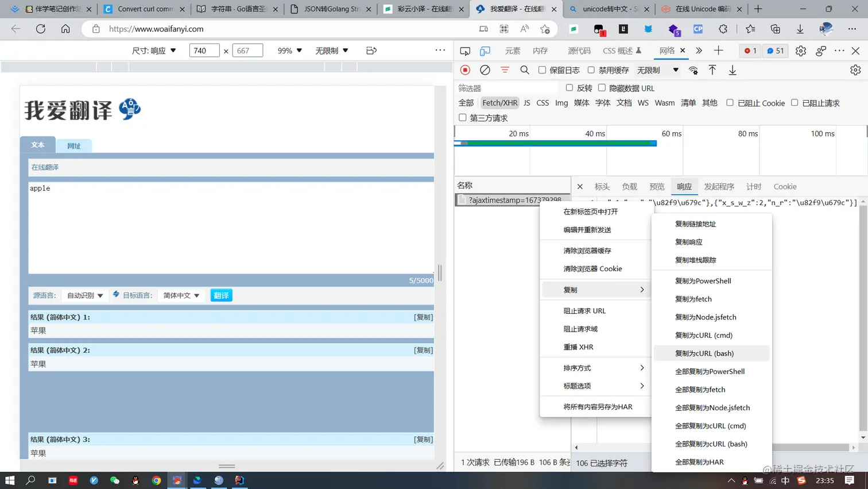Click the CP extension icon

point(698,29)
